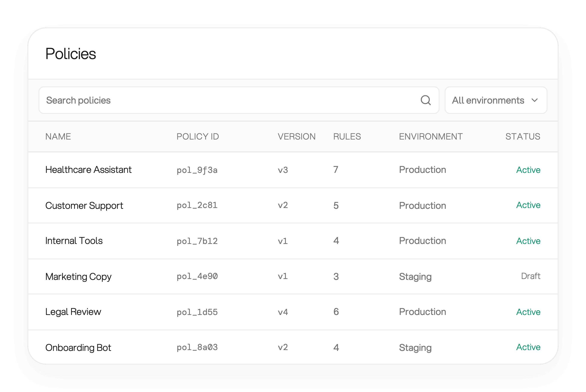Open the All environments dropdown

[496, 100]
